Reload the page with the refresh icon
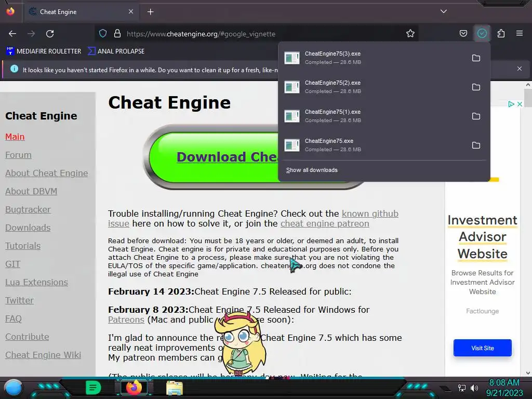532x399 pixels. pos(50,34)
